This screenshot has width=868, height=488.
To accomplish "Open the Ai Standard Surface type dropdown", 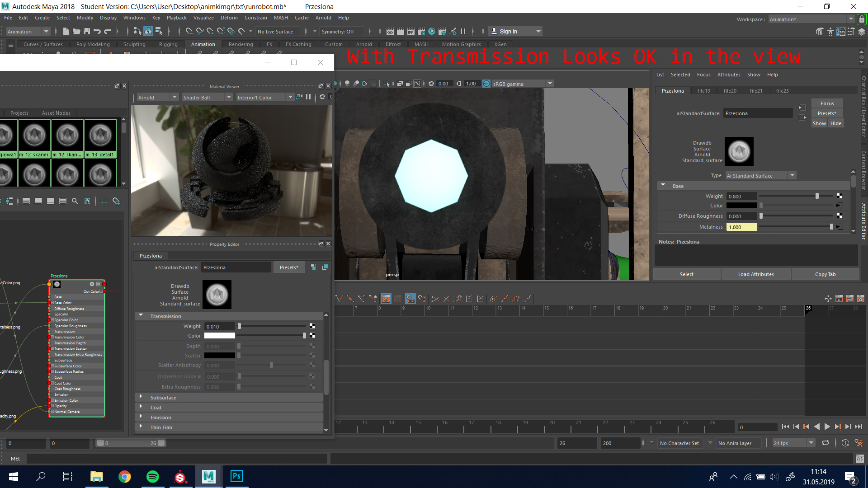I will click(761, 175).
